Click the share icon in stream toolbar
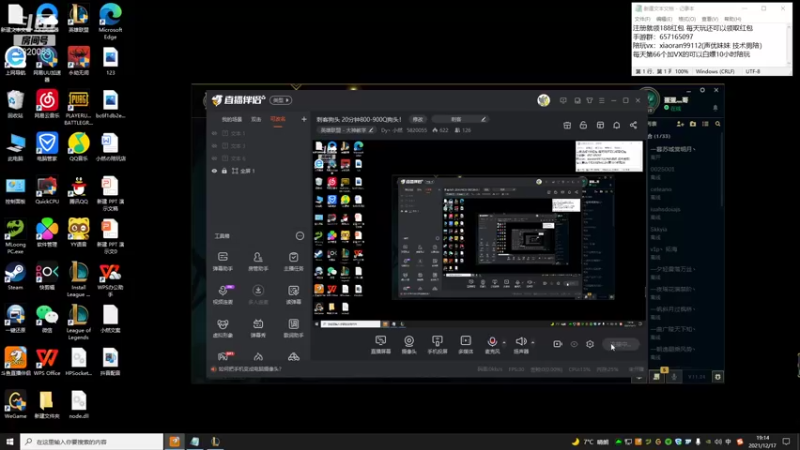Image resolution: width=800 pixels, height=450 pixels. [x=633, y=125]
